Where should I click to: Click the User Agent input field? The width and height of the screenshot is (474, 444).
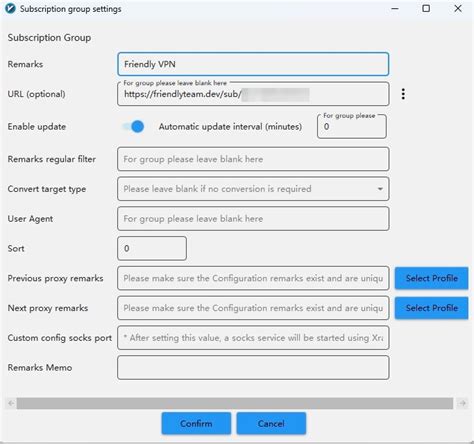pyautogui.click(x=253, y=219)
